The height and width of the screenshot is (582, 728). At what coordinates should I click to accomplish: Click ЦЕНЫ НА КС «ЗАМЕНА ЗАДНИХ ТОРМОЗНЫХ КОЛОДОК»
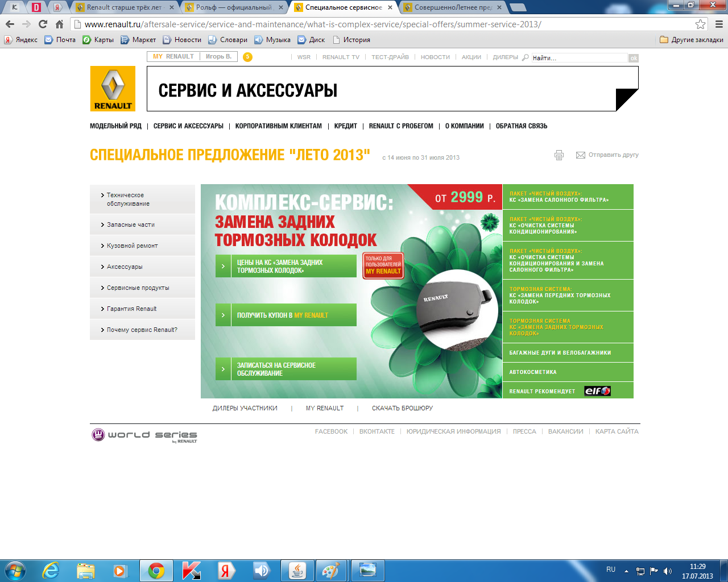pyautogui.click(x=286, y=266)
